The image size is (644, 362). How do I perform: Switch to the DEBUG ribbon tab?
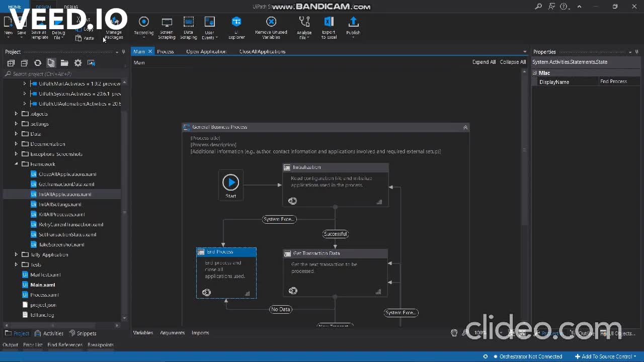(x=71, y=7)
